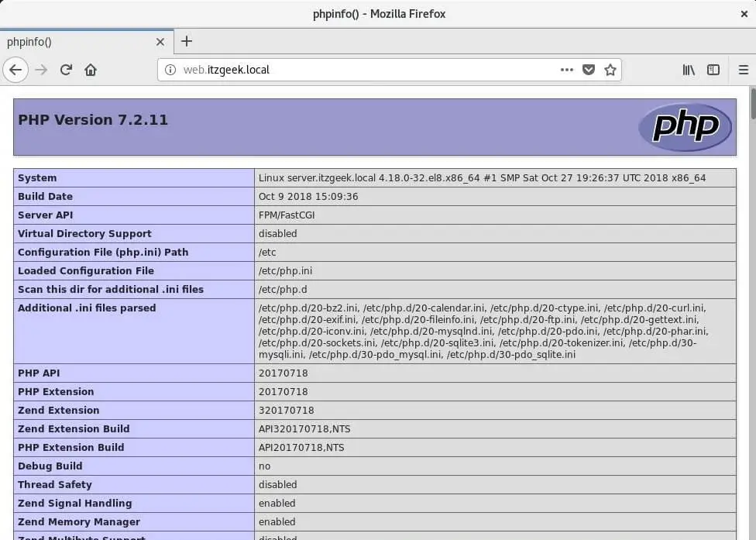Viewport: 756px width, 540px height.
Task: Select disabled value for Thread Safety
Action: point(278,484)
